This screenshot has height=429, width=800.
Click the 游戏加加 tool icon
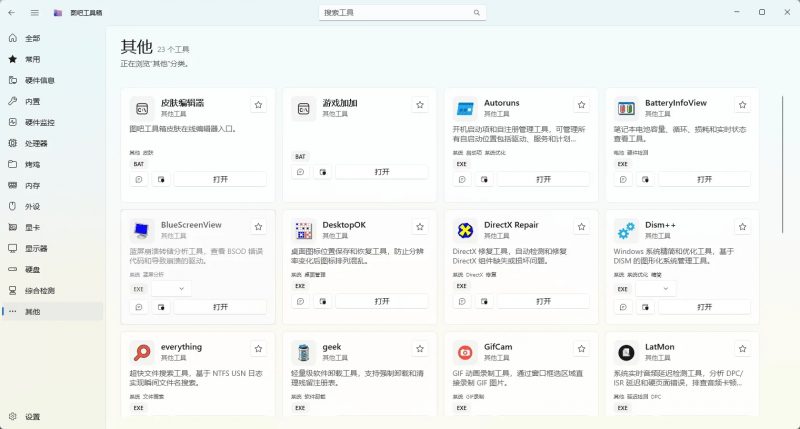click(304, 109)
